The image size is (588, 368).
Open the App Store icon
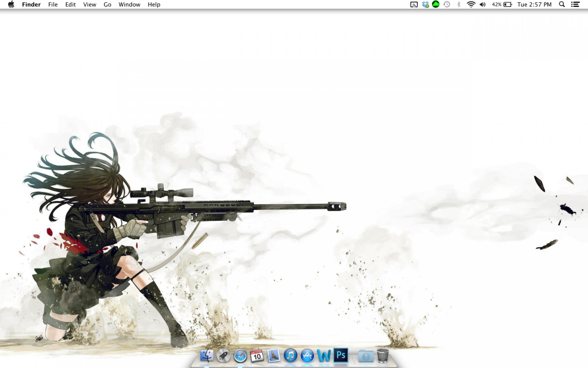[307, 356]
